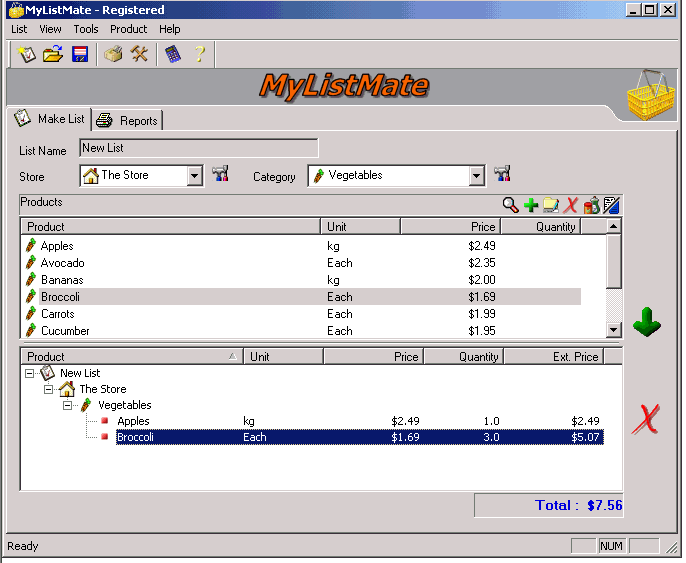Switch to the Reports tab
This screenshot has width=686, height=563.
click(x=127, y=120)
